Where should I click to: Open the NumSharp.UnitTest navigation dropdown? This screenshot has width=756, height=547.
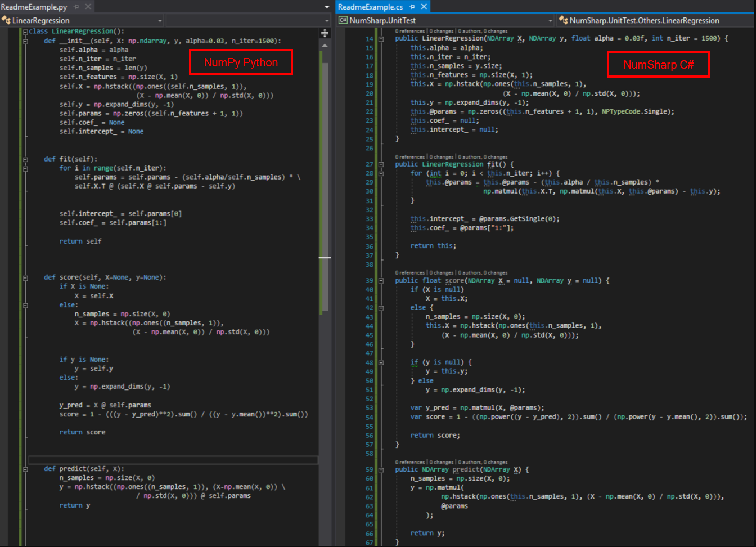tap(550, 19)
